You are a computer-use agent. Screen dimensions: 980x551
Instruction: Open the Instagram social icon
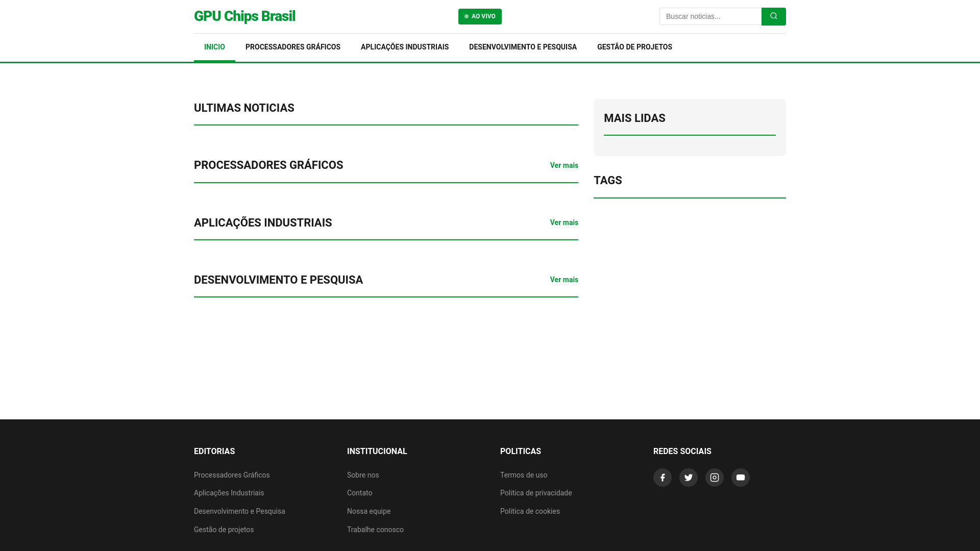point(715,478)
